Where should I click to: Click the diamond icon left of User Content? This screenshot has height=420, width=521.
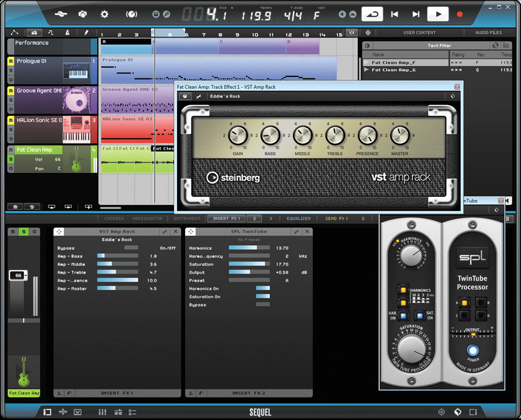pos(368,32)
